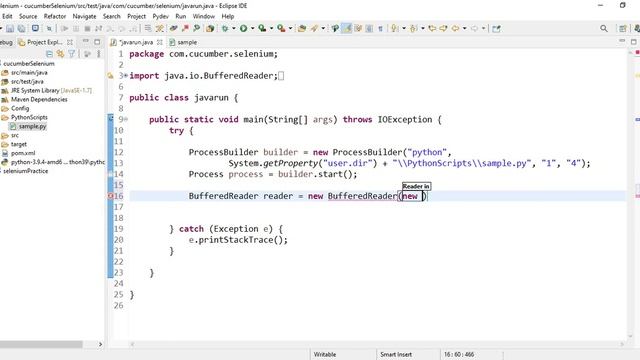
Task: Open the Pydev menu
Action: [x=160, y=16]
